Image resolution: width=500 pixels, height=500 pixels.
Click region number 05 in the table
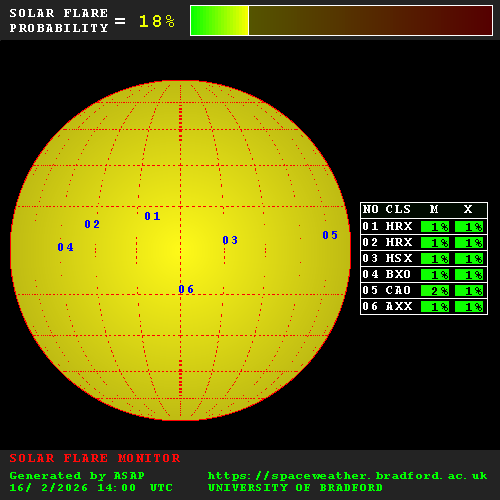[370, 290]
